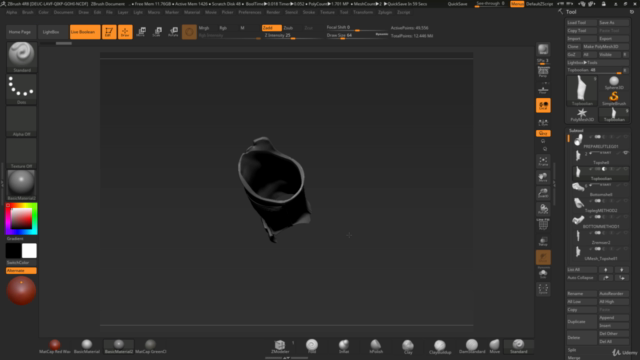Choose the PolyMesh3D tool
Screen dimensions: 640x360
point(582,115)
